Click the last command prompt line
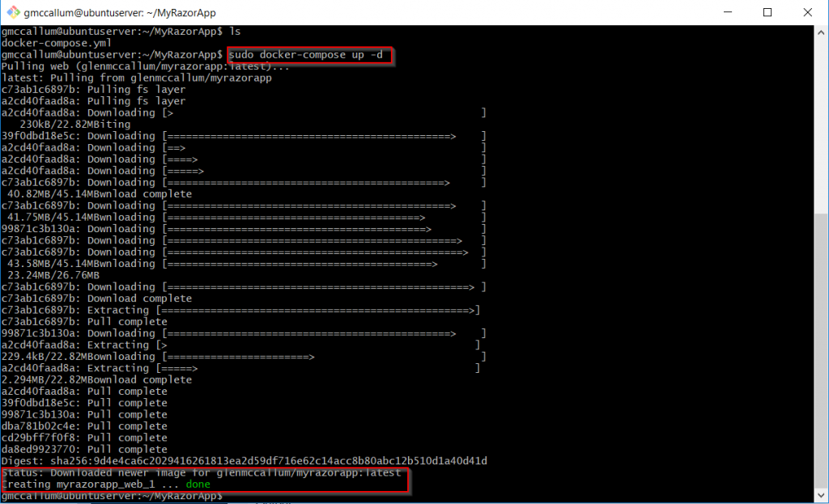 coord(112,497)
